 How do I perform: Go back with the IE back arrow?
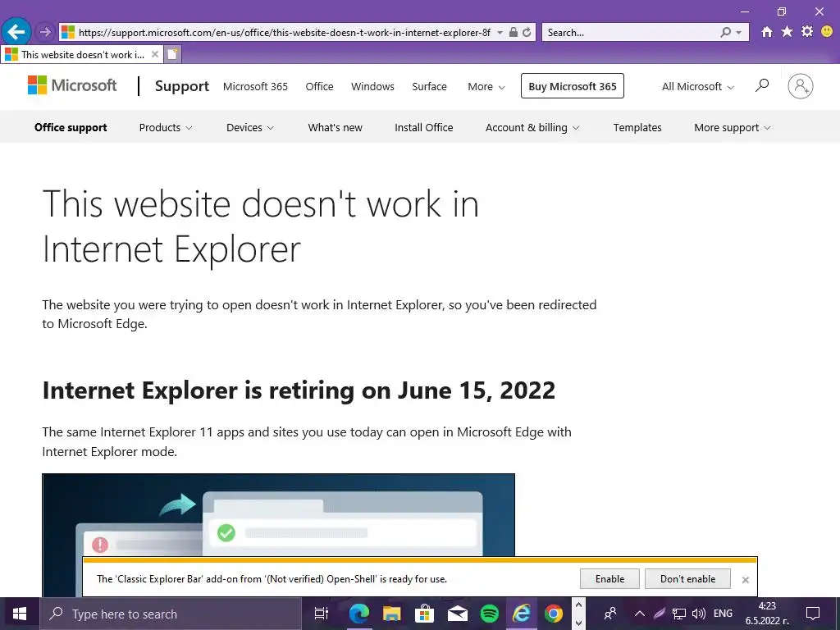pos(16,32)
